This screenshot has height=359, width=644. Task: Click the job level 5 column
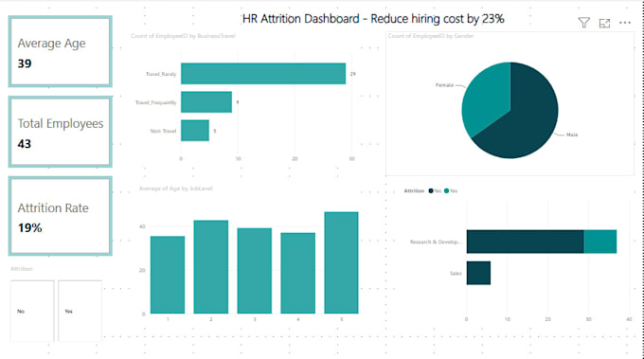(x=341, y=263)
